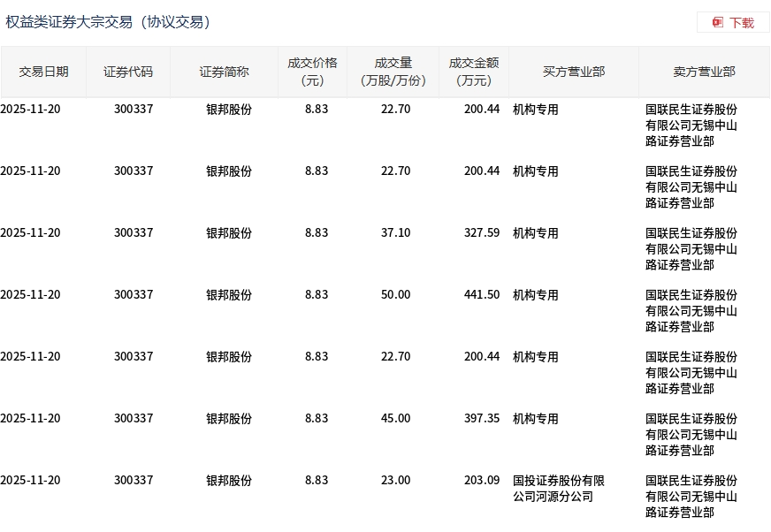Image resolution: width=771 pixels, height=532 pixels.
Task: Click buyer 国投证券股份有限公司河源分公司
Action: pyautogui.click(x=559, y=488)
